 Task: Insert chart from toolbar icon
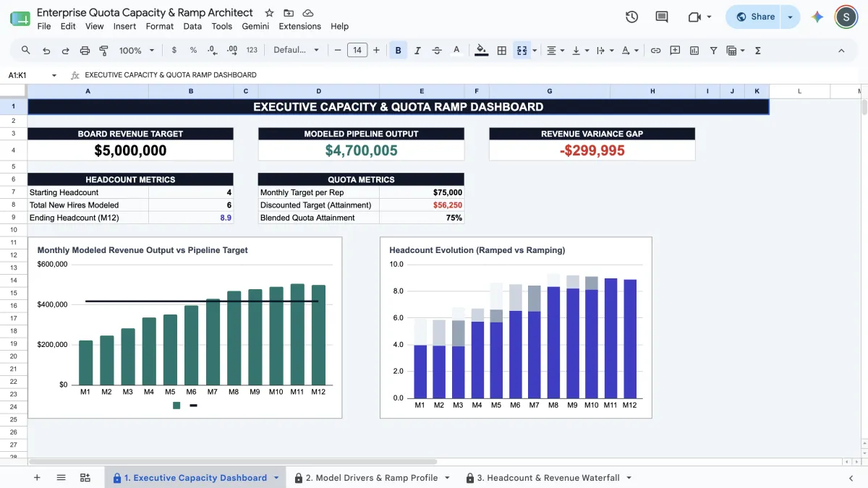point(694,51)
